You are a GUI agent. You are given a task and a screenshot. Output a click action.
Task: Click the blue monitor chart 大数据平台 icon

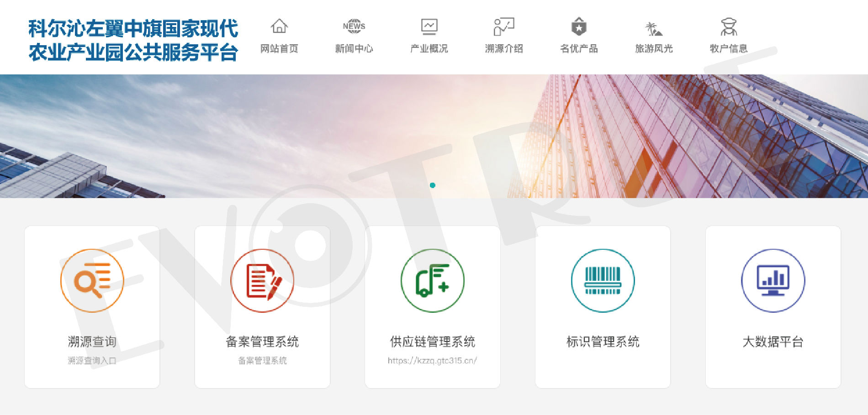(773, 281)
